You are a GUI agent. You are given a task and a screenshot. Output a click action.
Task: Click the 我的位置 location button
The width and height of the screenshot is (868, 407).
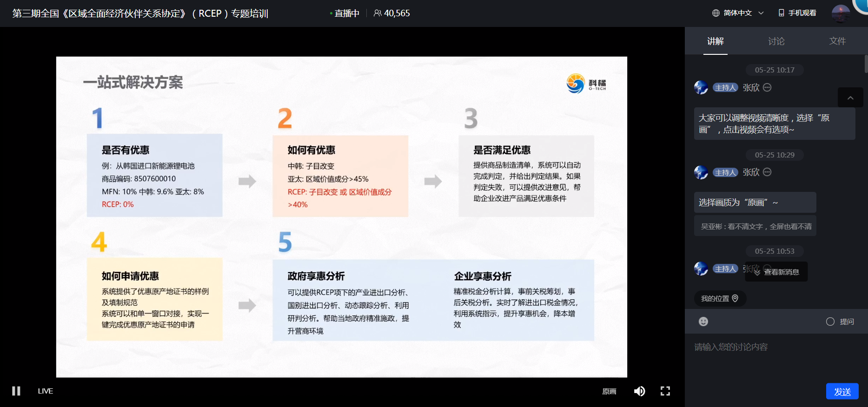click(x=719, y=298)
